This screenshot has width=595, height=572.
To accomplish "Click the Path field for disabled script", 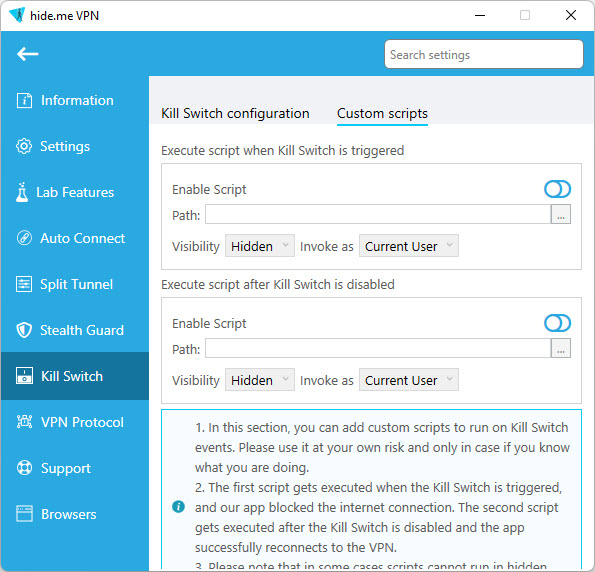I will (x=378, y=348).
